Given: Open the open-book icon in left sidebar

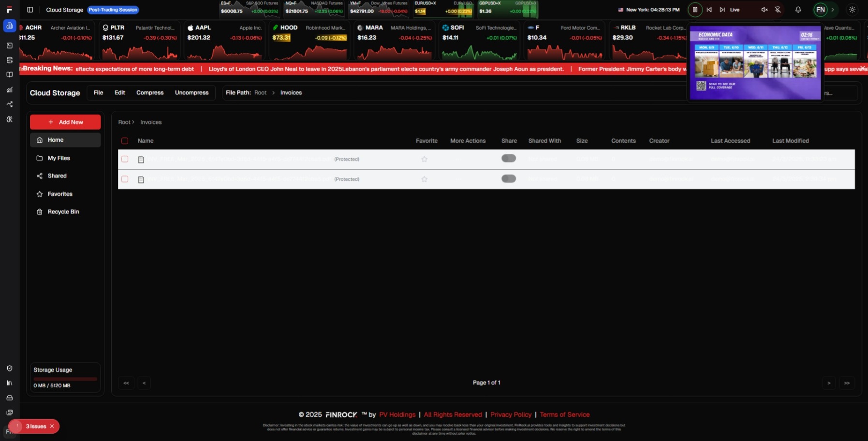Looking at the screenshot, I should click(x=10, y=75).
